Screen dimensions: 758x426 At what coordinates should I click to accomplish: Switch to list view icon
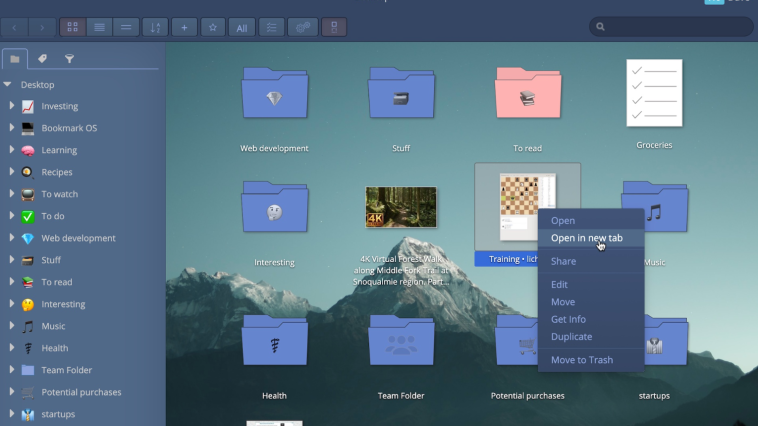pyautogui.click(x=99, y=27)
